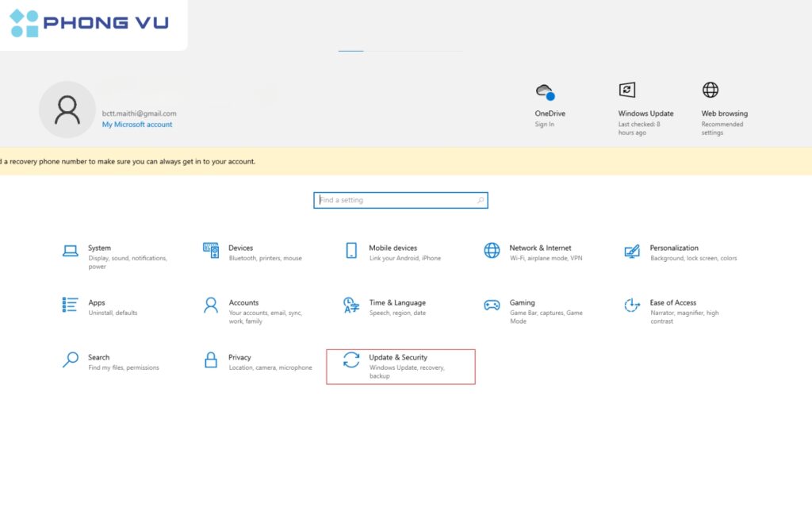Open My Microsoft account link
The width and height of the screenshot is (812, 508).
tap(137, 124)
